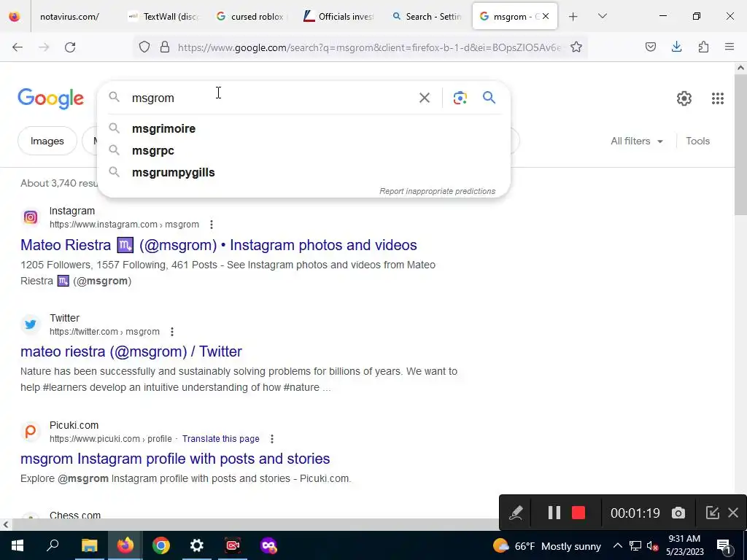
Task: Switch to cursed roblox tab
Action: [x=251, y=17]
